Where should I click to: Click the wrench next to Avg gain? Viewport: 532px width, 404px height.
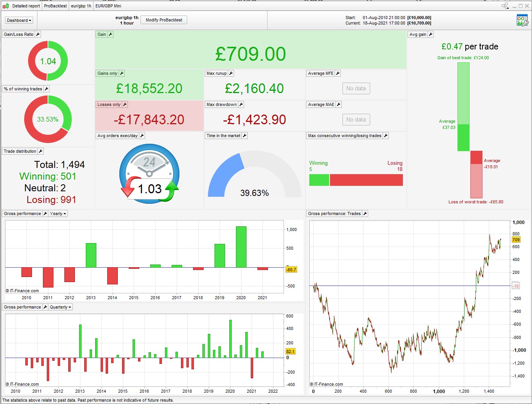coord(431,34)
